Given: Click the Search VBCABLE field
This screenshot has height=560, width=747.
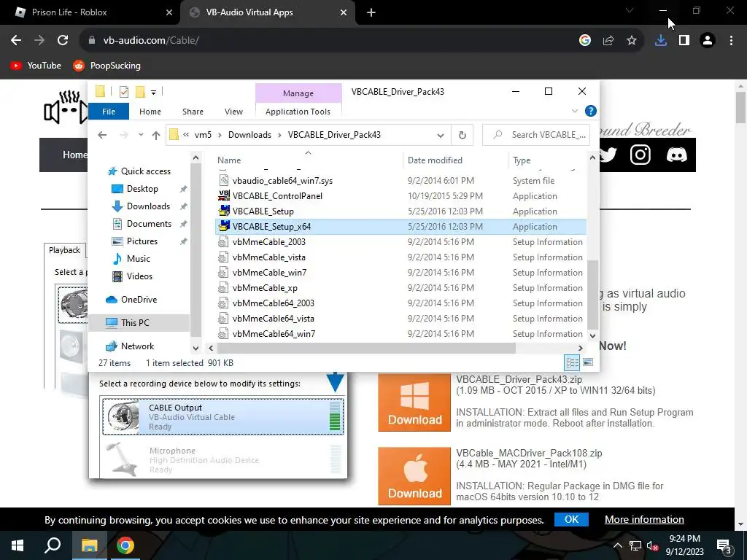Looking at the screenshot, I should pos(536,135).
